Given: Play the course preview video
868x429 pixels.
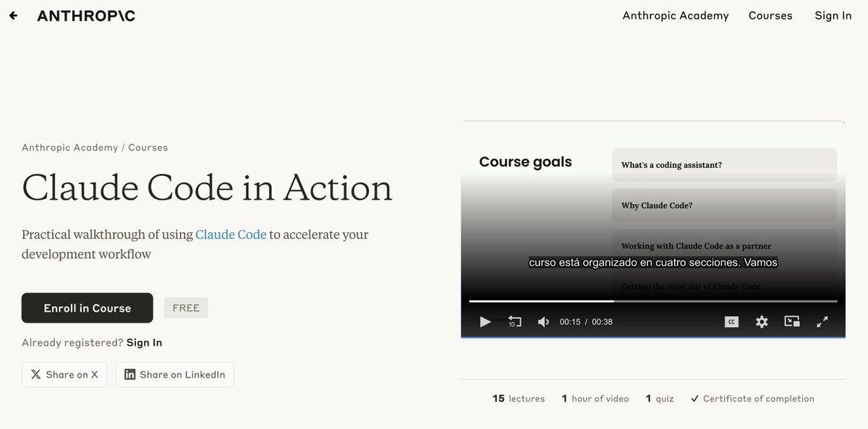Looking at the screenshot, I should 485,321.
